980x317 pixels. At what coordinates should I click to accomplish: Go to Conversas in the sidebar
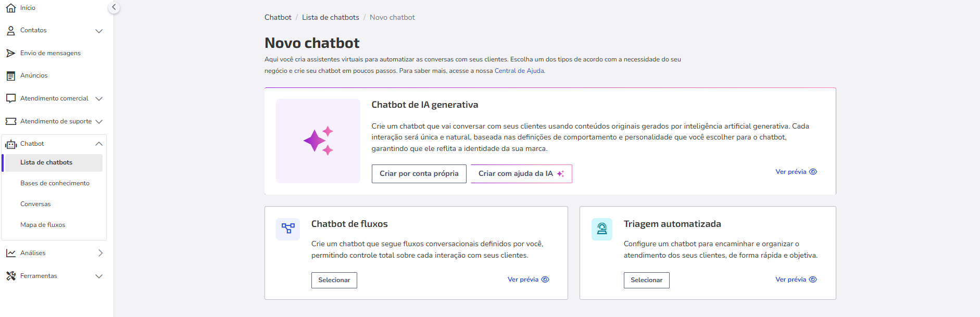(35, 204)
